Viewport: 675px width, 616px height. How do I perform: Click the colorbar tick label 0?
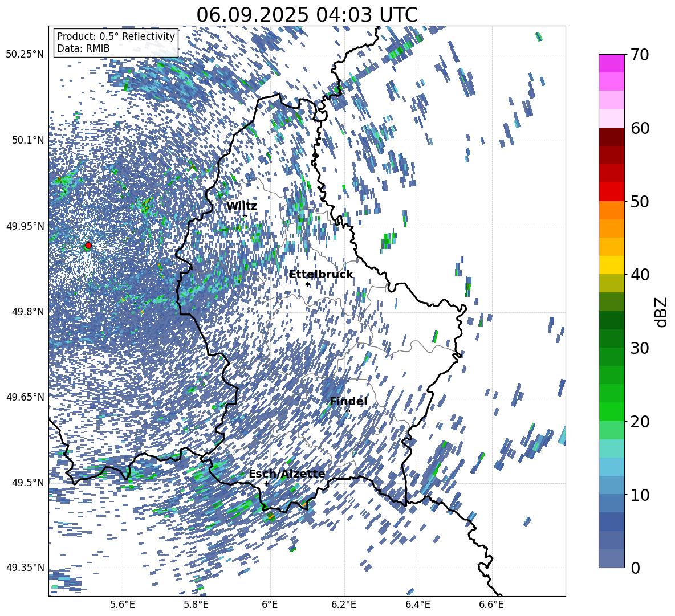click(636, 568)
